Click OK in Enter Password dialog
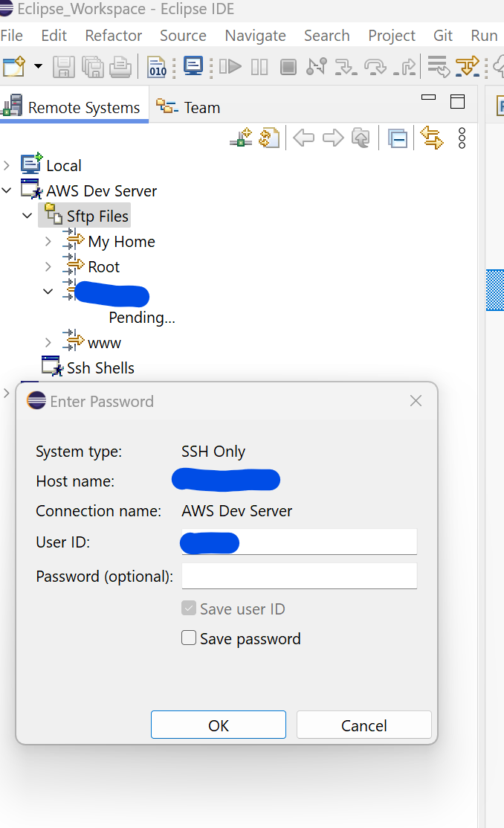This screenshot has width=504, height=828. tap(219, 725)
